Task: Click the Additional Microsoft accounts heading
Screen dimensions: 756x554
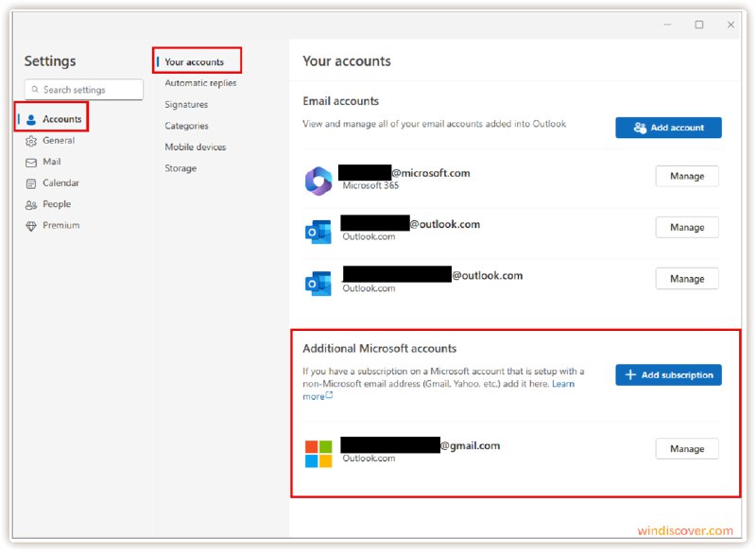Action: pos(380,348)
